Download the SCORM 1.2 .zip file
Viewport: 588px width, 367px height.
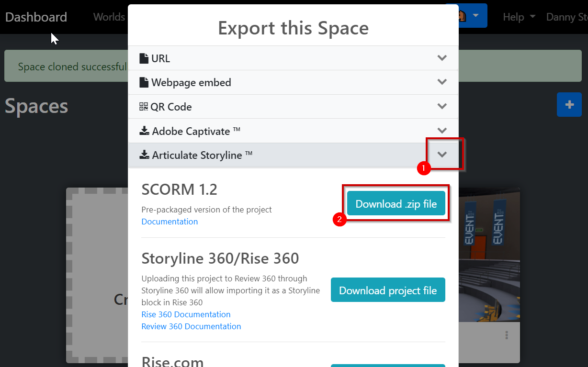396,204
